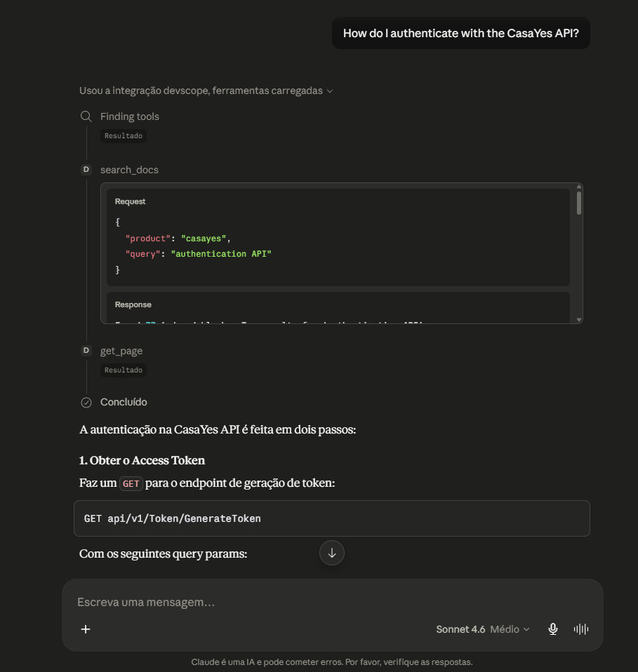Click the D icon beside get_page
The width and height of the screenshot is (638, 672).
[x=86, y=351]
